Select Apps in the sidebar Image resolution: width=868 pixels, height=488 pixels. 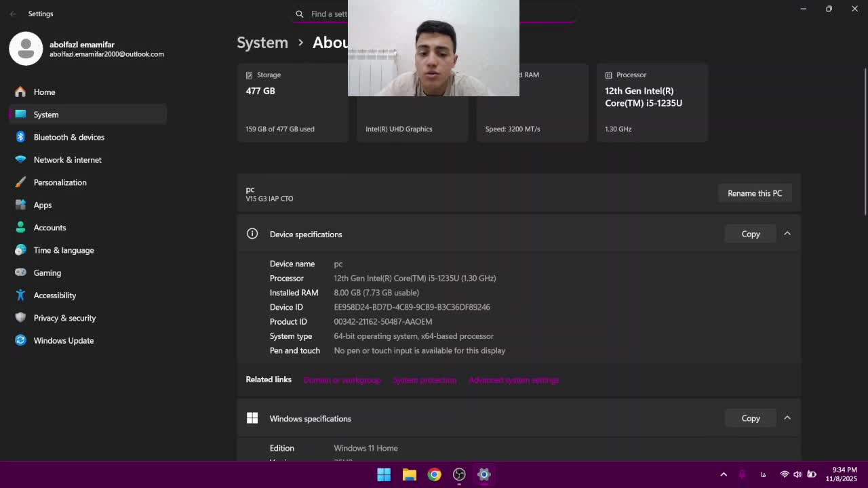(42, 205)
